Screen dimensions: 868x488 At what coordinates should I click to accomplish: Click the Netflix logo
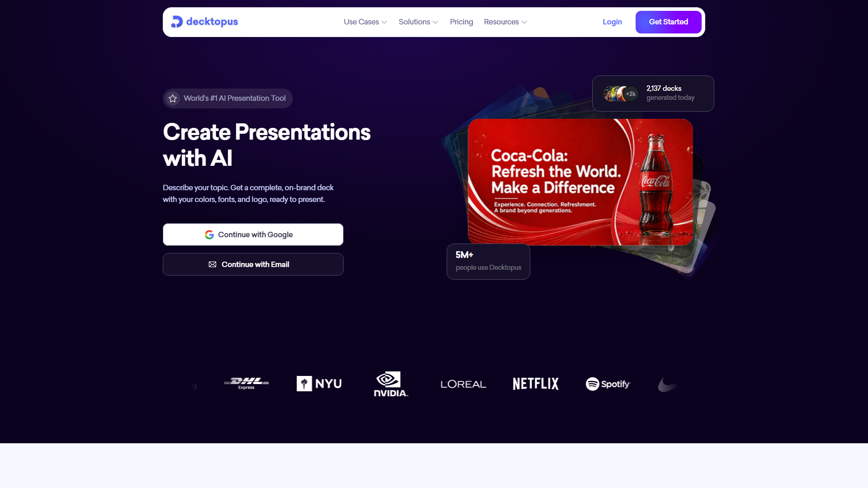(536, 384)
